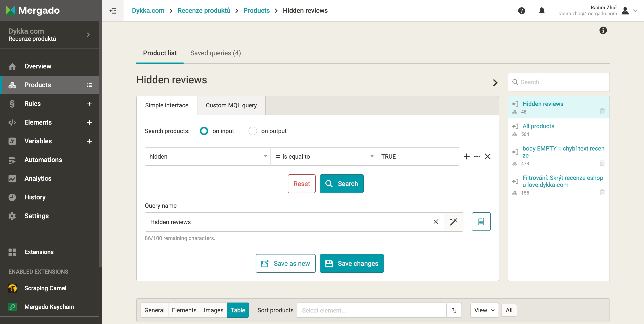This screenshot has width=644, height=324.
Task: Open notifications bell icon
Action: [x=542, y=11]
